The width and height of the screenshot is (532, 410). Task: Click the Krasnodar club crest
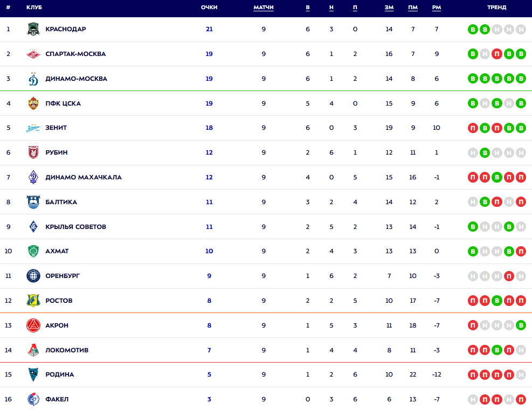[33, 29]
